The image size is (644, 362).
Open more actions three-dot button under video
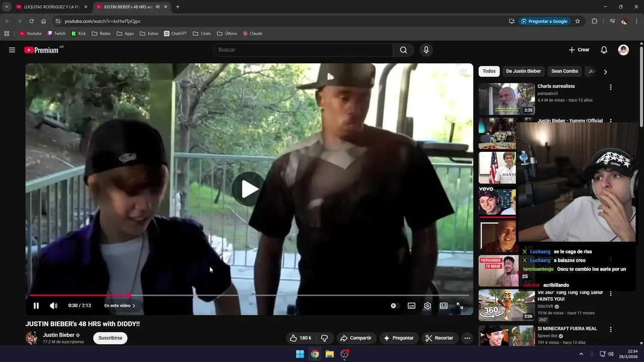pyautogui.click(x=467, y=338)
